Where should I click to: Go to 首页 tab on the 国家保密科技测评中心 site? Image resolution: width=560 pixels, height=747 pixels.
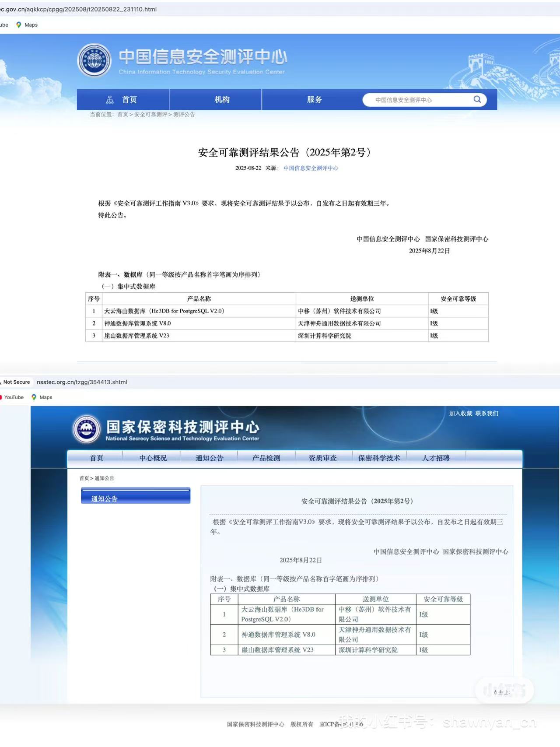click(96, 458)
